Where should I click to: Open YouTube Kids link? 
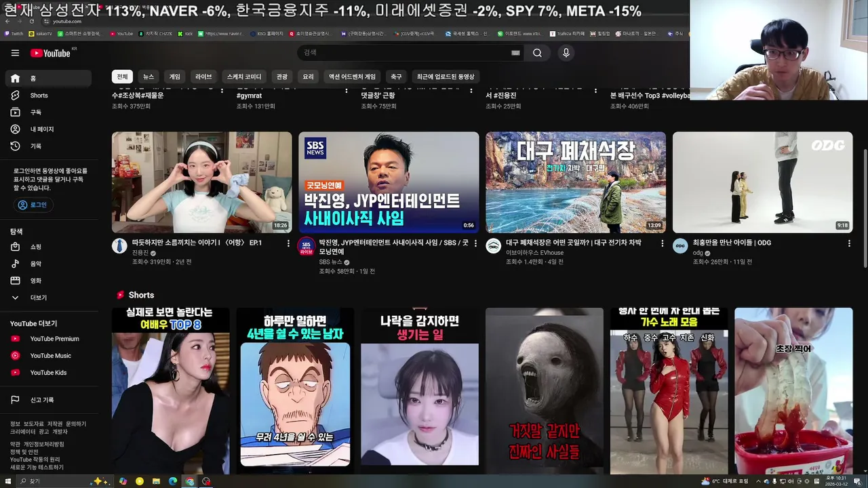[x=47, y=373]
